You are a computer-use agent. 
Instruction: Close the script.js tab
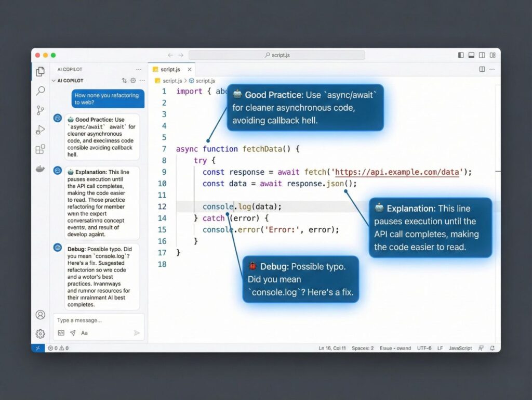190,69
